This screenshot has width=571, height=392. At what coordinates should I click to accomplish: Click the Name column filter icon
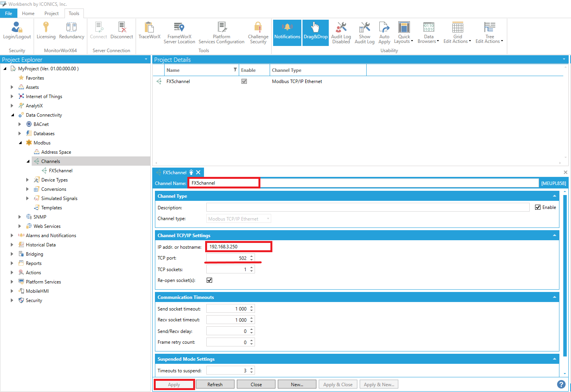tap(235, 70)
